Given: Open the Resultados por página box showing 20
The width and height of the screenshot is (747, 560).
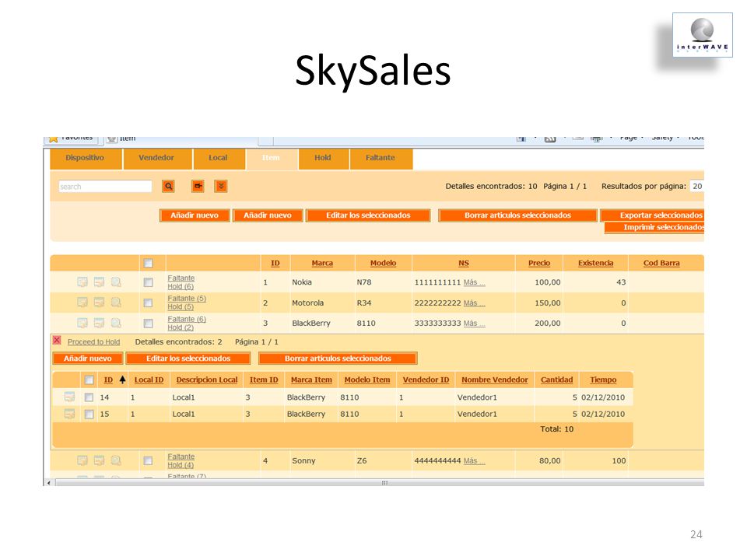Looking at the screenshot, I should coord(697,186).
